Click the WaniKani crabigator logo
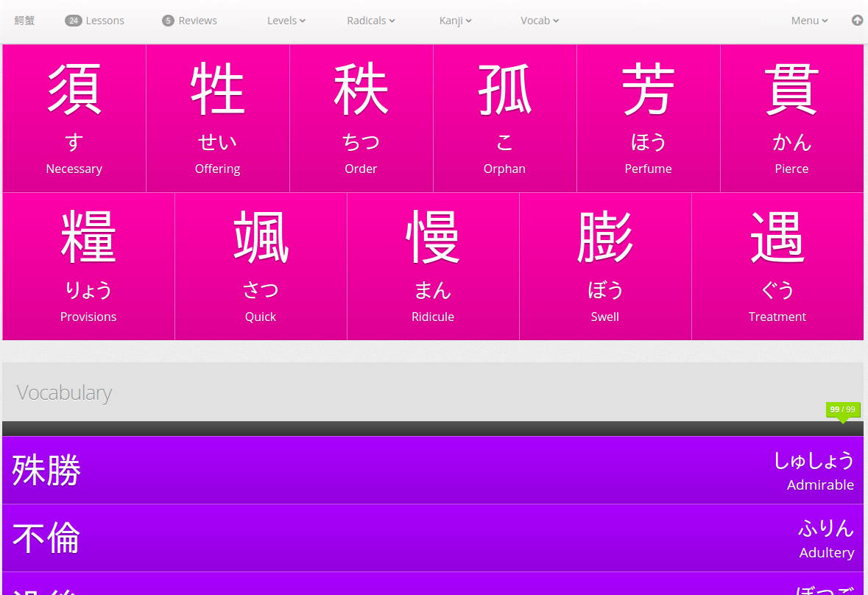The width and height of the screenshot is (868, 595). tap(24, 21)
